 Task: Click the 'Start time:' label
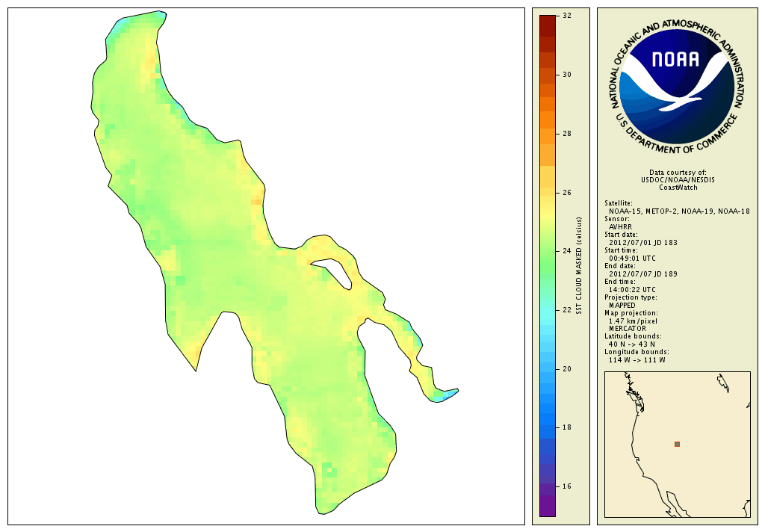click(x=621, y=250)
